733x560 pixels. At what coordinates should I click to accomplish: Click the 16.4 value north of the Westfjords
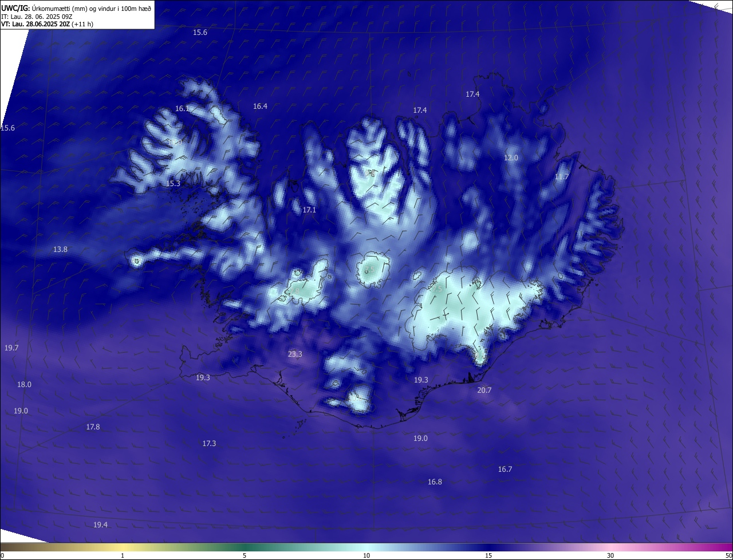260,106
